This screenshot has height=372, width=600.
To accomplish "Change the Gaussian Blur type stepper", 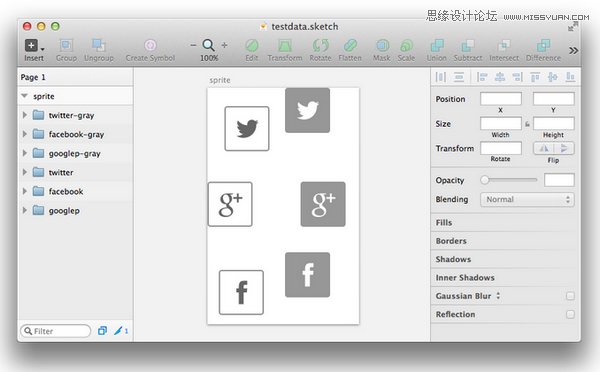I will [498, 295].
